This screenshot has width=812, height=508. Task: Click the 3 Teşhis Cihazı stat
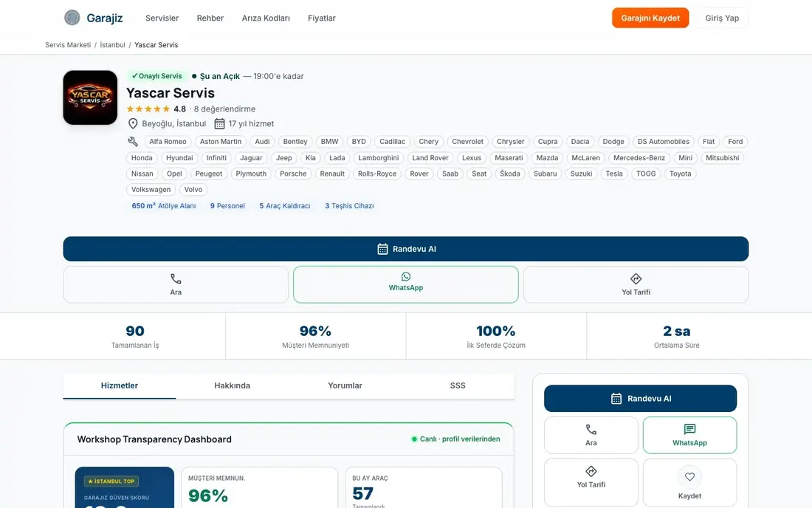(350, 206)
